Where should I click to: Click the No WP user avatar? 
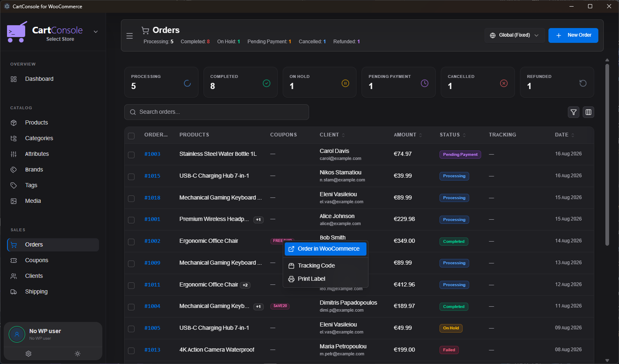17,334
